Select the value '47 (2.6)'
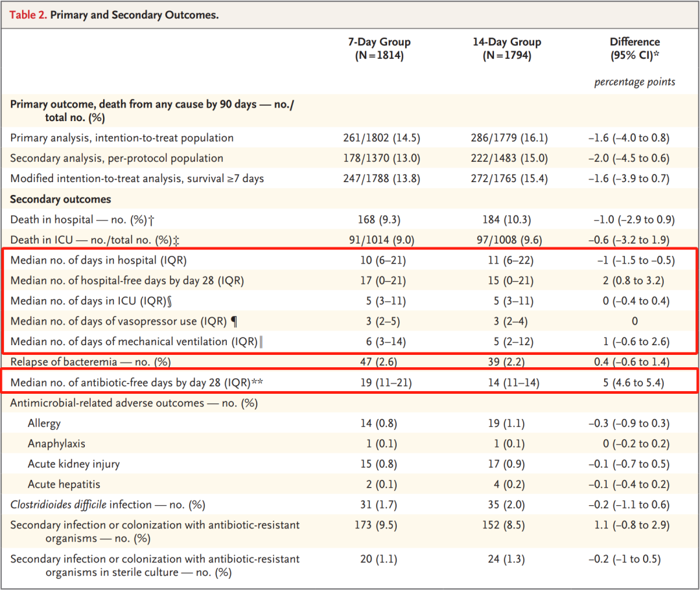The height and width of the screenshot is (590, 700). (379, 361)
